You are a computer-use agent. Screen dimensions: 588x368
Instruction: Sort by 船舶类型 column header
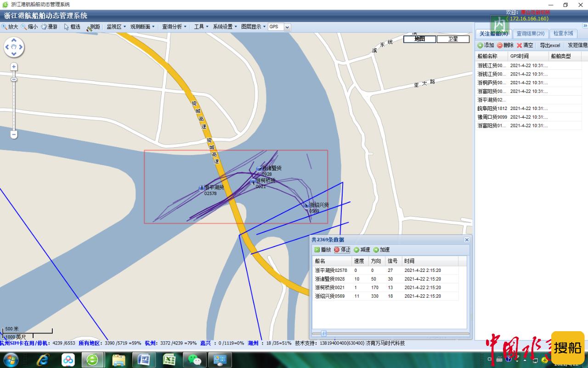pyautogui.click(x=565, y=56)
